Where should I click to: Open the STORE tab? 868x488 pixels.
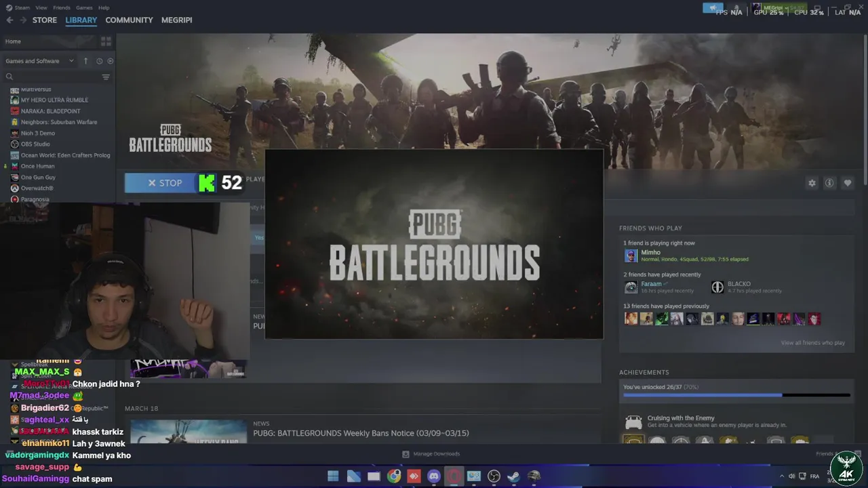click(x=45, y=20)
